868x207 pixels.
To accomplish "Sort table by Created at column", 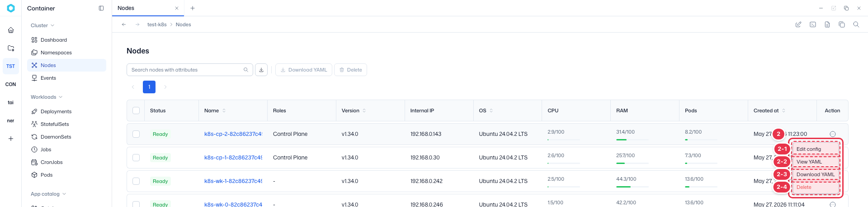I will 784,111.
